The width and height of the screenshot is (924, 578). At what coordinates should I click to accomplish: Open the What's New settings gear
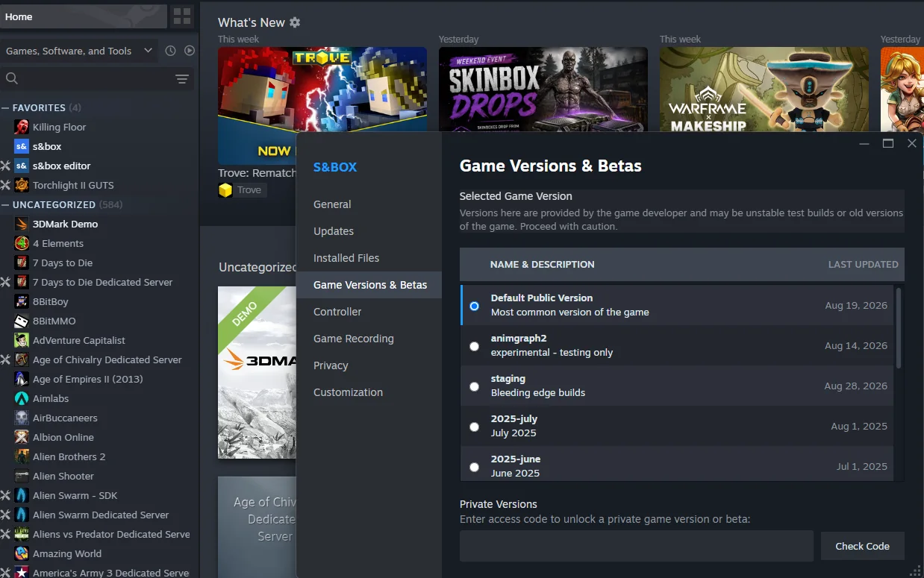295,22
